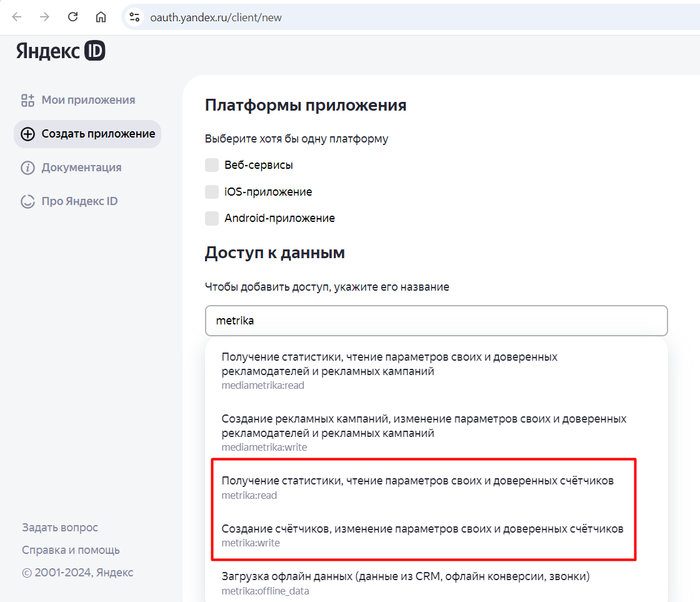This screenshot has width=700, height=602.
Task: Select Создать приложение in the sidebar
Action: pyautogui.click(x=87, y=134)
